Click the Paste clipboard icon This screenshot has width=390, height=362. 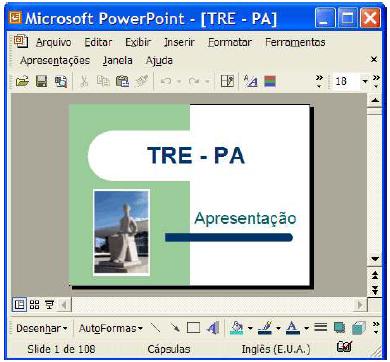(x=122, y=81)
